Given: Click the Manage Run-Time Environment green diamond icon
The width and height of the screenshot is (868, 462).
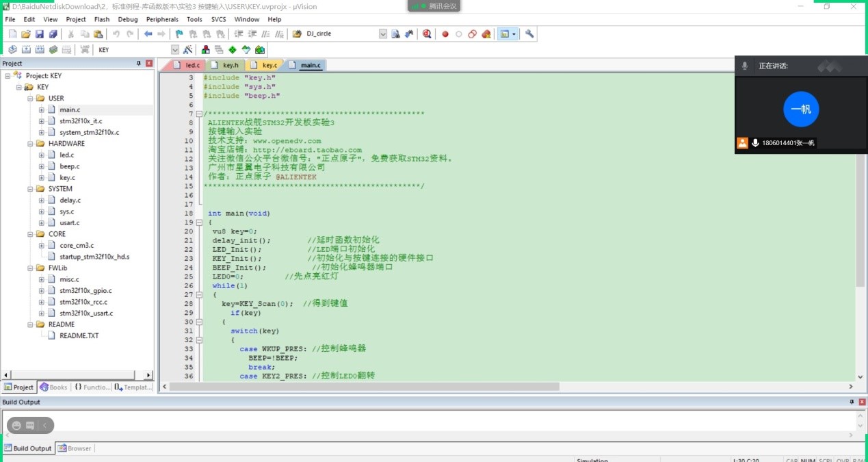Looking at the screenshot, I should coord(233,50).
